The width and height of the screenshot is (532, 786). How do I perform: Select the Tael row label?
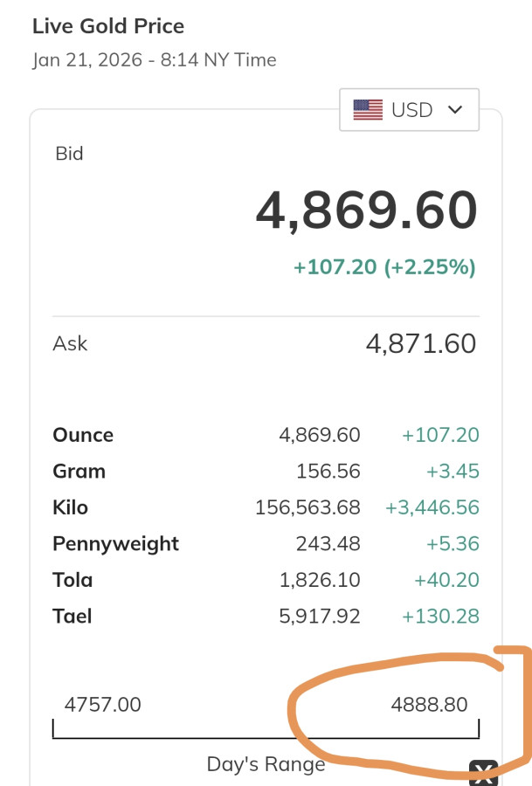click(x=73, y=617)
